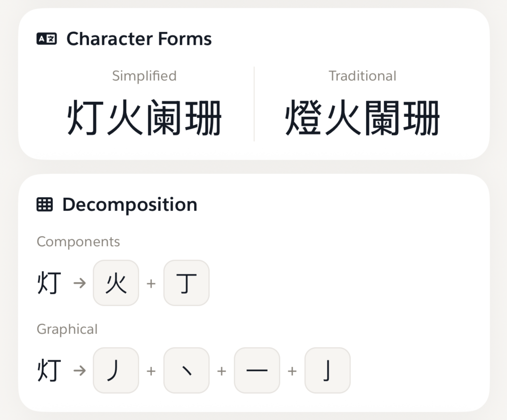Switch to the Traditional form view
Screen dimensions: 507x420
(x=362, y=75)
